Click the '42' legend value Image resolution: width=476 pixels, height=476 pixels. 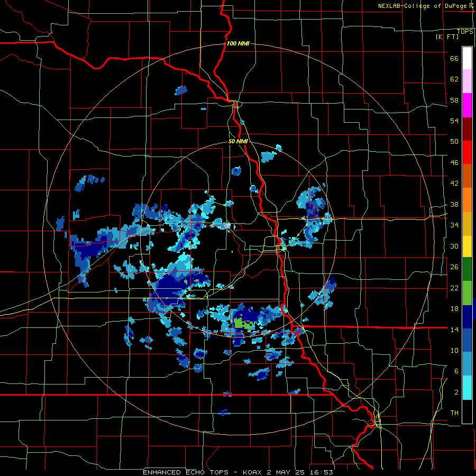click(454, 183)
